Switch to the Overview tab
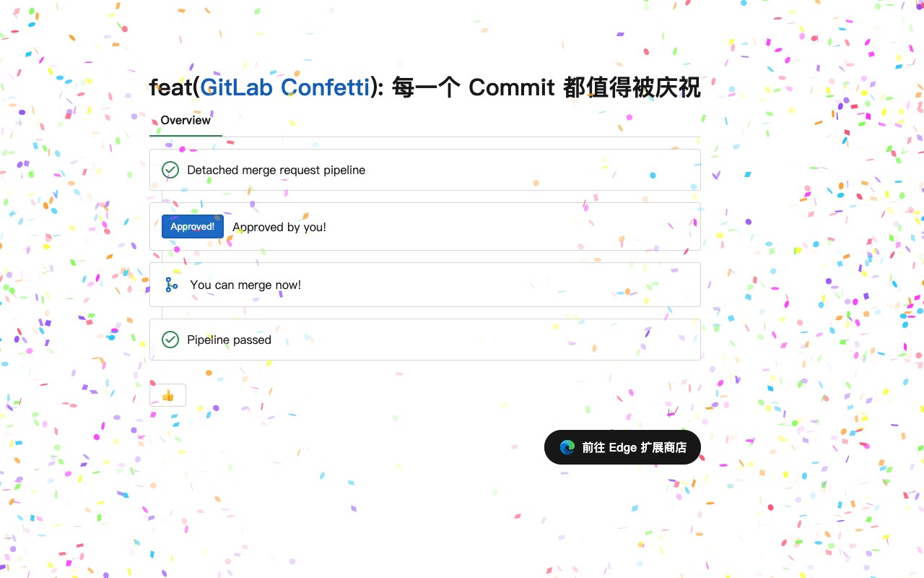 [186, 121]
